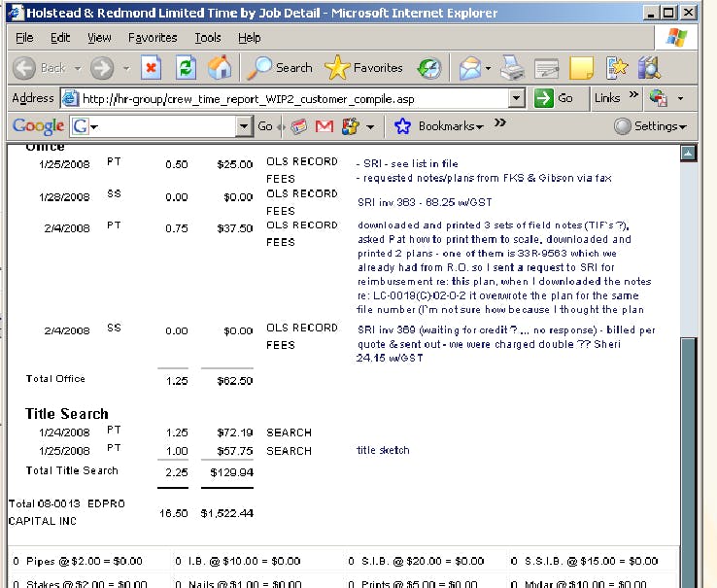Click the page icon in address bar
Screen dimensions: 717x588
tap(70, 98)
